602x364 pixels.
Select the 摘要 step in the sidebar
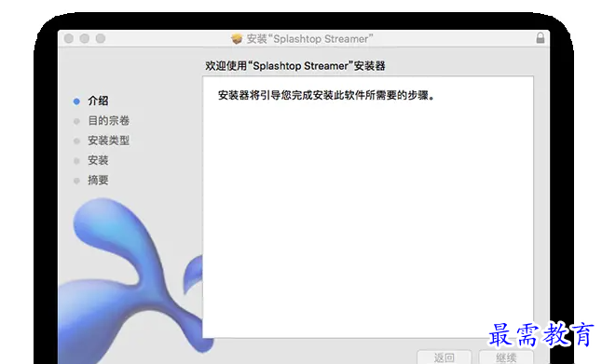tap(98, 181)
